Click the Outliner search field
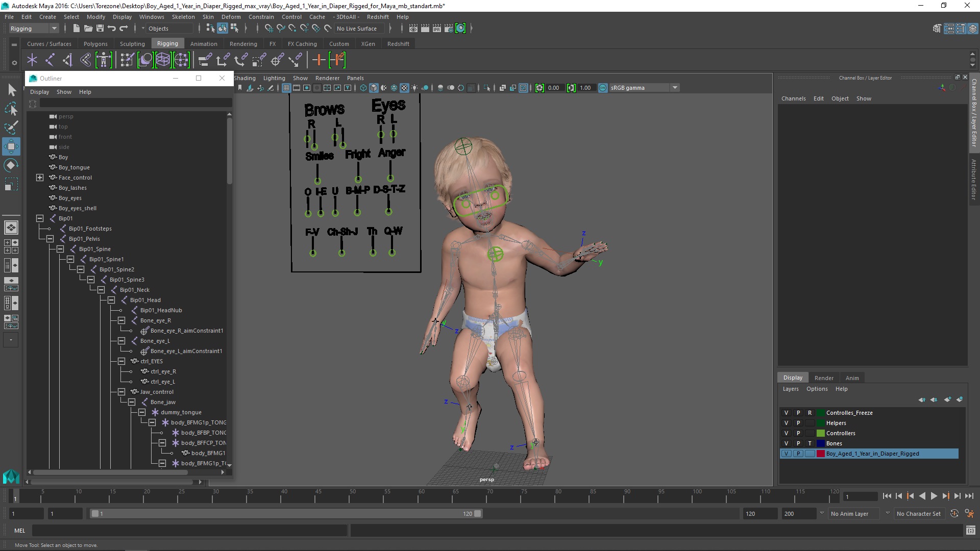The image size is (980, 551). (x=136, y=104)
